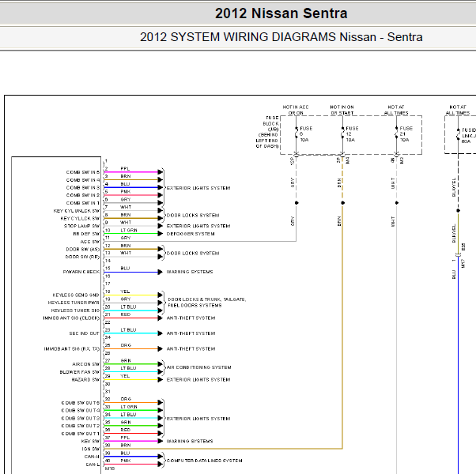This screenshot has width=476, height=474.
Task: Select the "HOT IN ON OR START" label
Action: click(x=342, y=110)
